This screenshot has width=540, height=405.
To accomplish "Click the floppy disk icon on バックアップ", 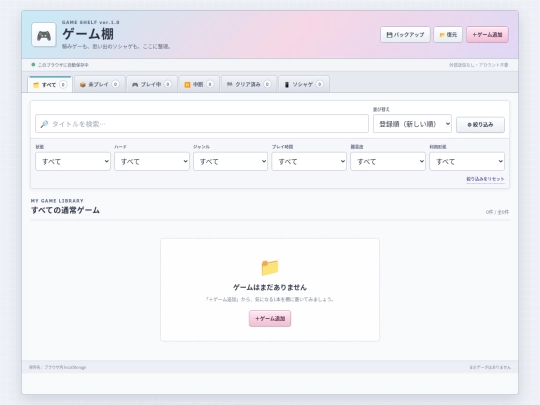I will pyautogui.click(x=390, y=35).
